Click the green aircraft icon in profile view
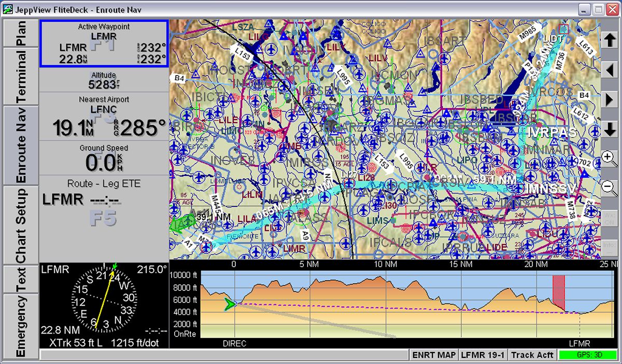Screen dimensions: 622x364 tap(229, 304)
